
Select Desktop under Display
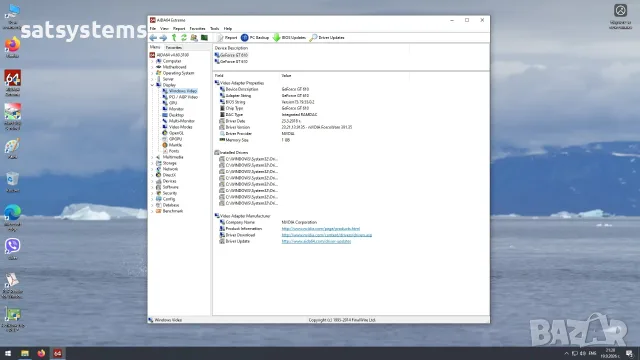tap(173, 115)
